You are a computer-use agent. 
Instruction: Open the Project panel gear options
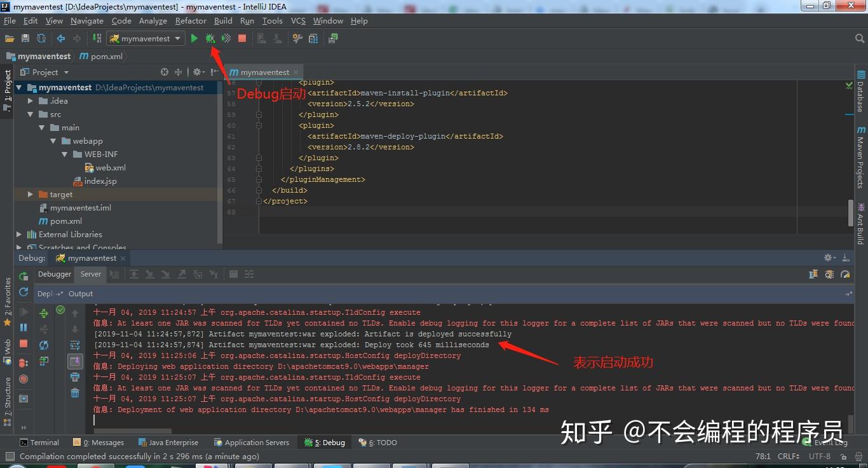(198, 72)
